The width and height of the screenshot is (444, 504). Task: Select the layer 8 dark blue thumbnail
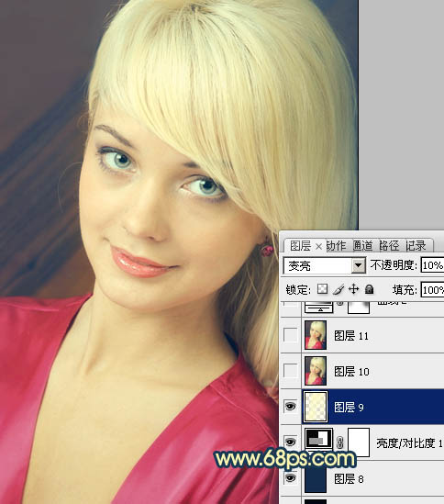point(316,479)
